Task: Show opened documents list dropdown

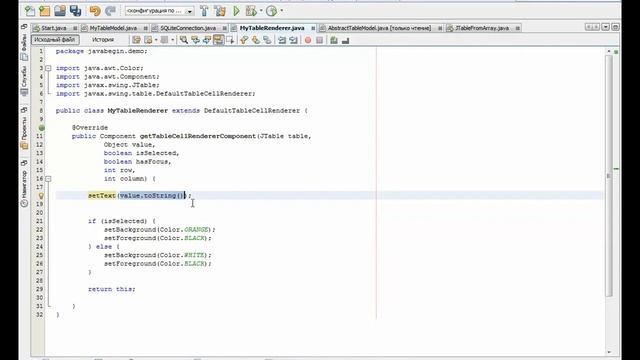Action: click(606, 27)
